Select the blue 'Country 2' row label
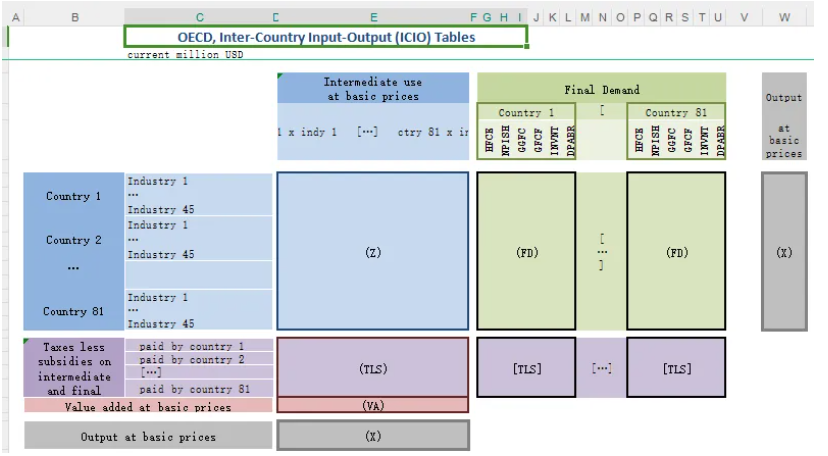 tap(73, 240)
